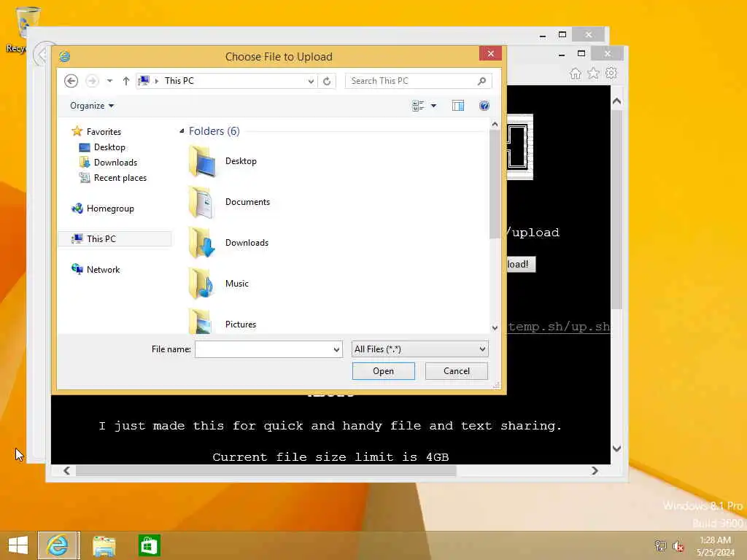Click the browser horizontal scroll-left arrow
Viewport: 747px width, 560px height.
click(66, 470)
